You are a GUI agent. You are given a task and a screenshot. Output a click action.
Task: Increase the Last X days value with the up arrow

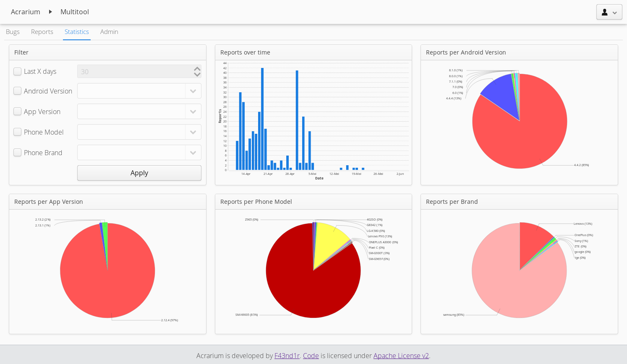pos(197,68)
